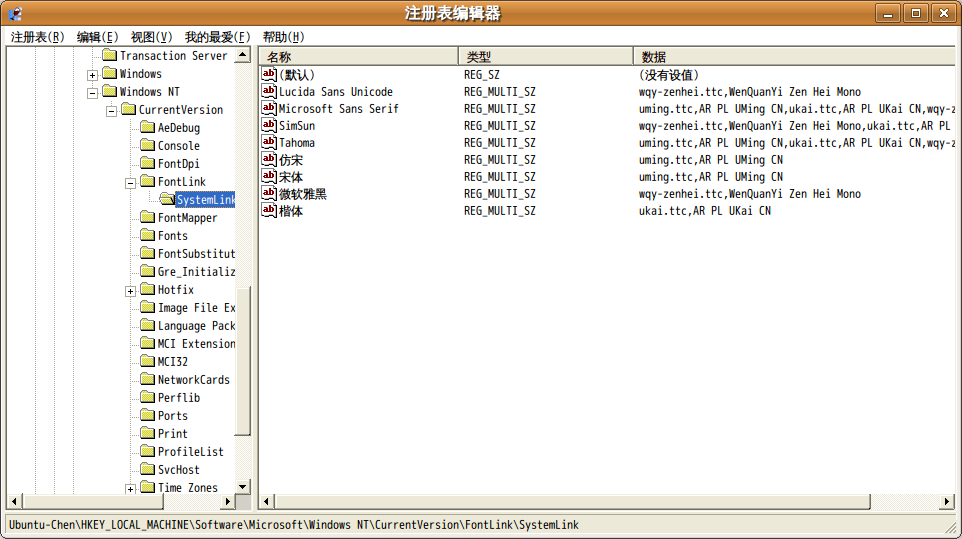Open the 我的最爱(F) menu
962x539 pixels.
coord(217,37)
